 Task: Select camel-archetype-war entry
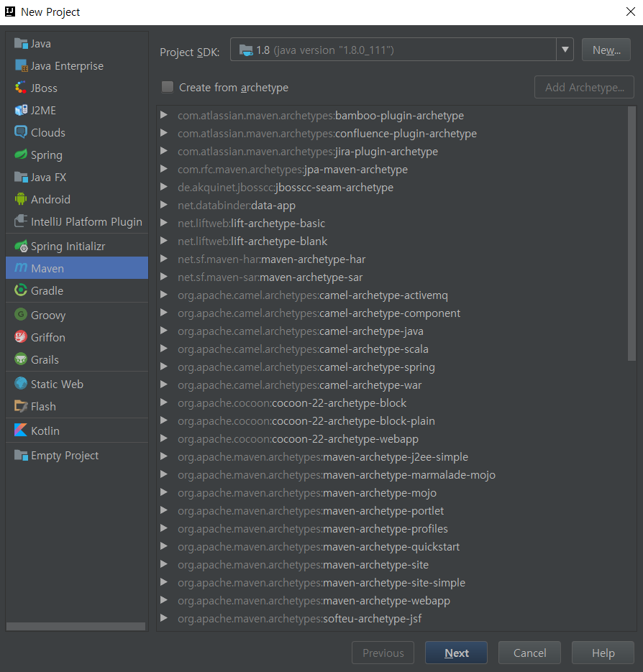click(x=300, y=385)
